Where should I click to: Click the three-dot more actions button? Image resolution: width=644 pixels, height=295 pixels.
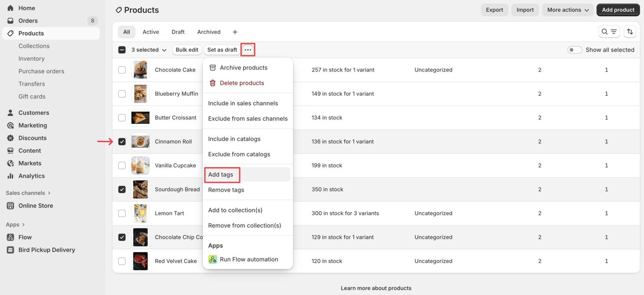pyautogui.click(x=248, y=50)
